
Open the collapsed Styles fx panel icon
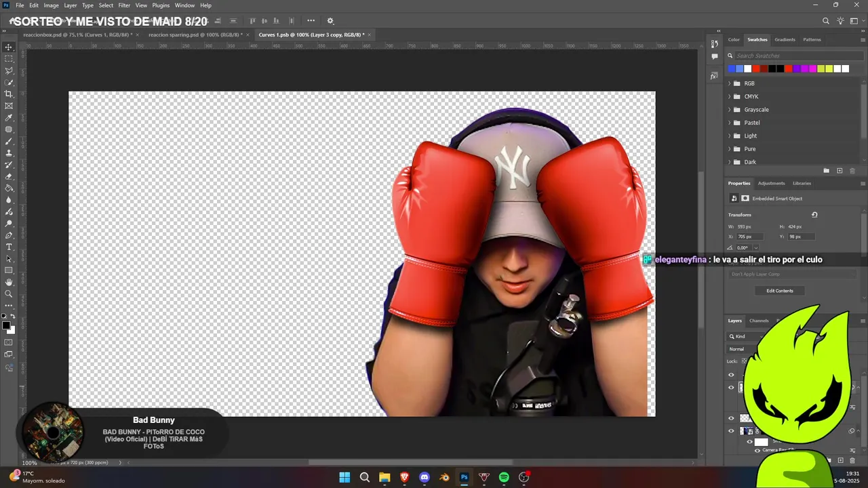pos(715,76)
